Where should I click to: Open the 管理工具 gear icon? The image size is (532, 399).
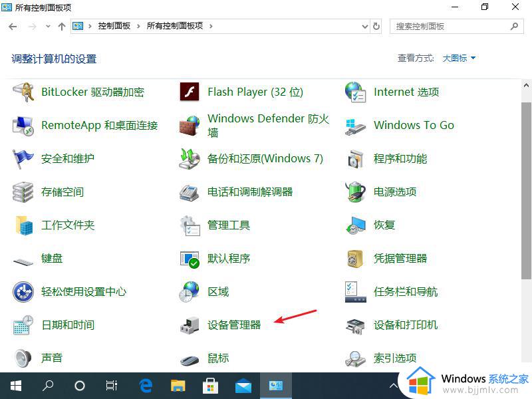click(190, 225)
